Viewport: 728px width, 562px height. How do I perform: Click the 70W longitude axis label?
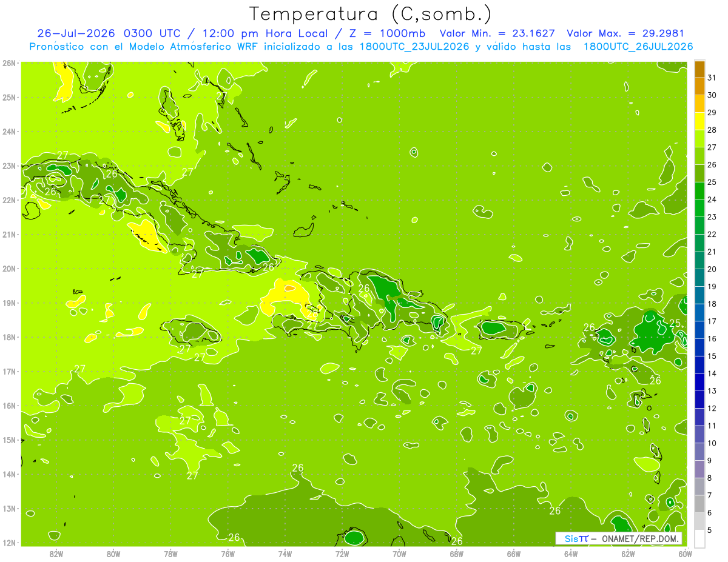(399, 554)
